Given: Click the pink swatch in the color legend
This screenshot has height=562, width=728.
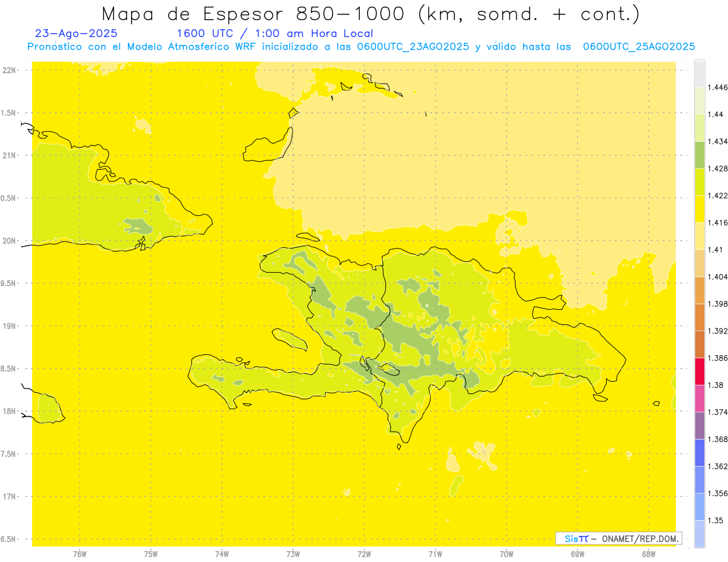Looking at the screenshot, I should pos(699,398).
